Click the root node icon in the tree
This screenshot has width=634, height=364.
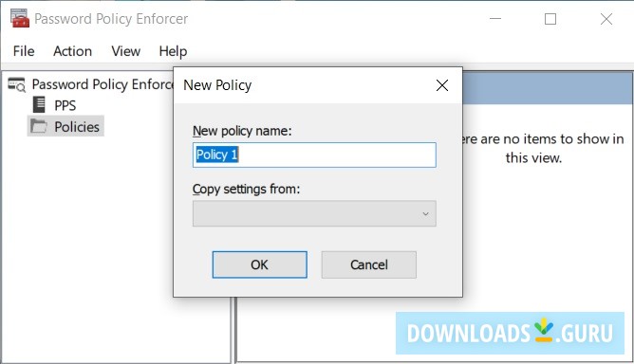coord(17,84)
